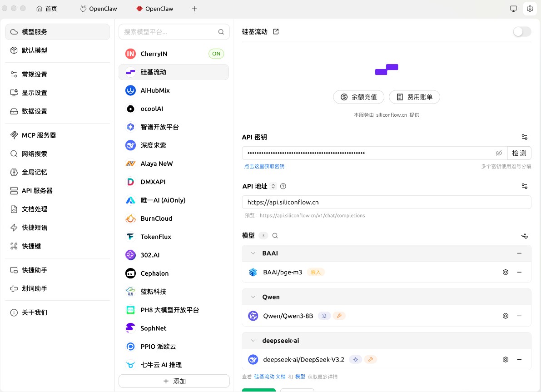Click the model management icon right of 模型
The image size is (541, 392).
pos(525,236)
